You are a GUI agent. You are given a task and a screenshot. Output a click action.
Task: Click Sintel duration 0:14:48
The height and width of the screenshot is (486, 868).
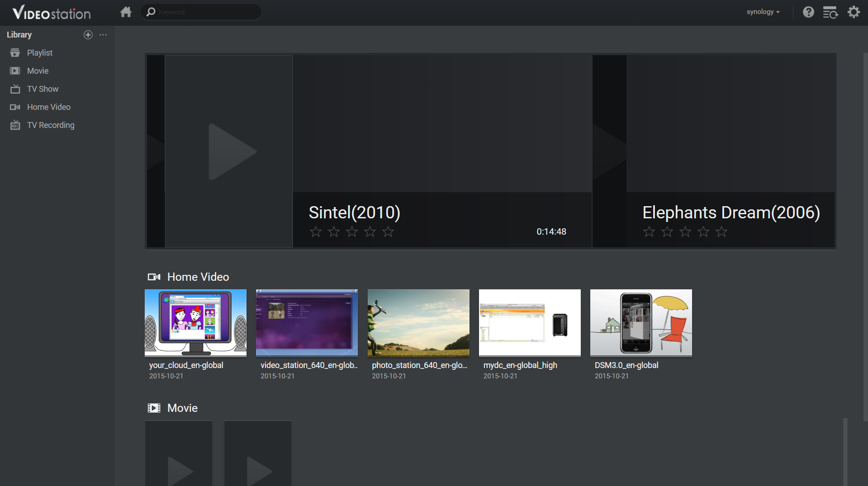click(x=551, y=231)
